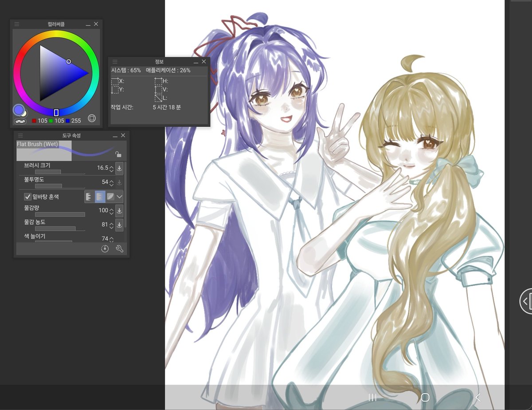Viewport: 532px width, 410px height.
Task: Select the blue main drawing color swatch
Action: click(x=18, y=110)
